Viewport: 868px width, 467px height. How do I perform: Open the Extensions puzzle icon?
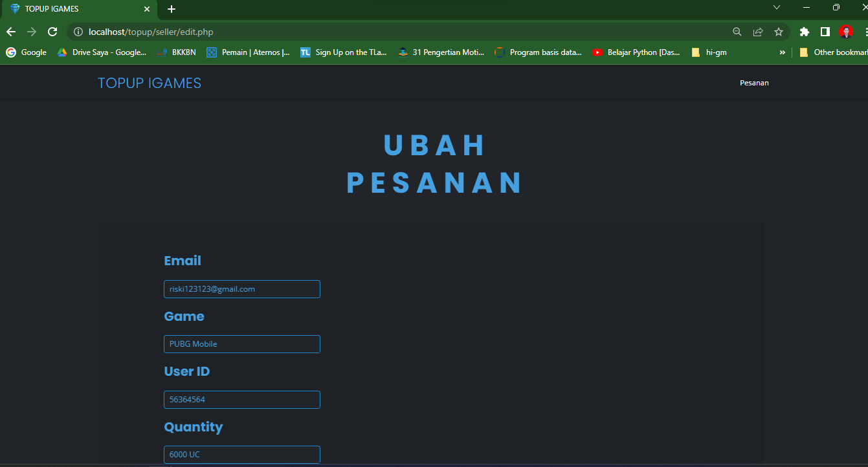(805, 32)
